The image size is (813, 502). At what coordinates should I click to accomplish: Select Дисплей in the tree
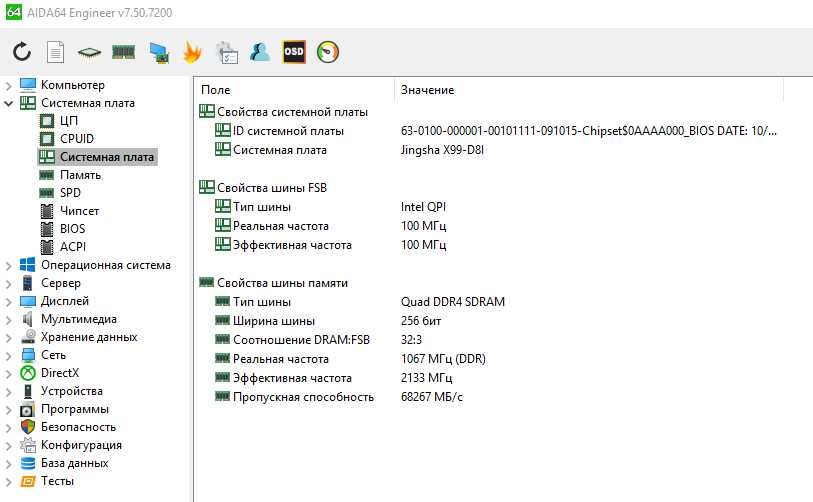65,301
